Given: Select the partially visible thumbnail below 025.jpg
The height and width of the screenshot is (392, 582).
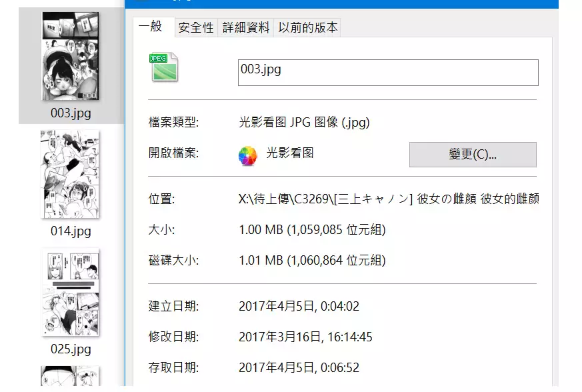Looking at the screenshot, I should pos(70,377).
